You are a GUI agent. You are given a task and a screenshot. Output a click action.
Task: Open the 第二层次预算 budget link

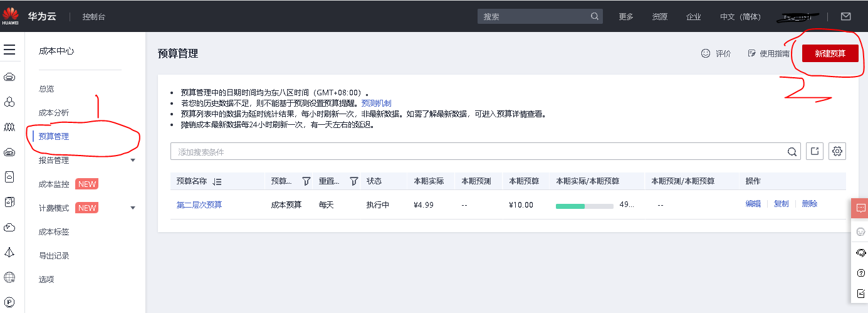199,205
